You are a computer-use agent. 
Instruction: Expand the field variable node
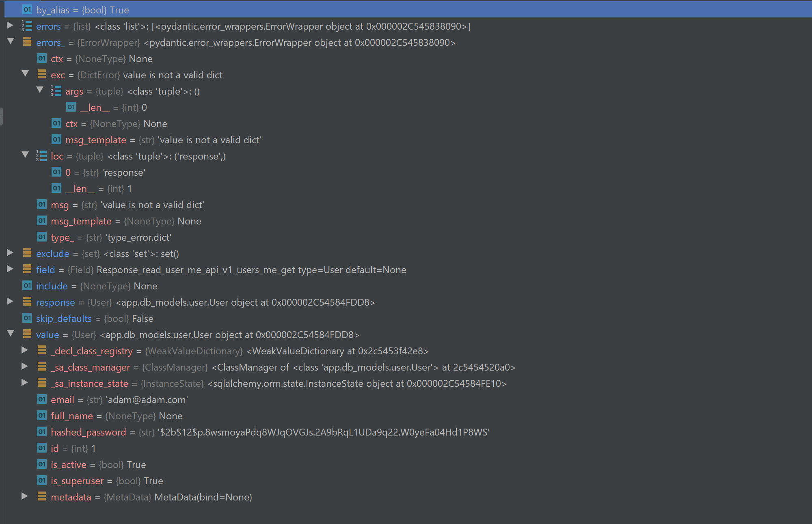point(10,269)
